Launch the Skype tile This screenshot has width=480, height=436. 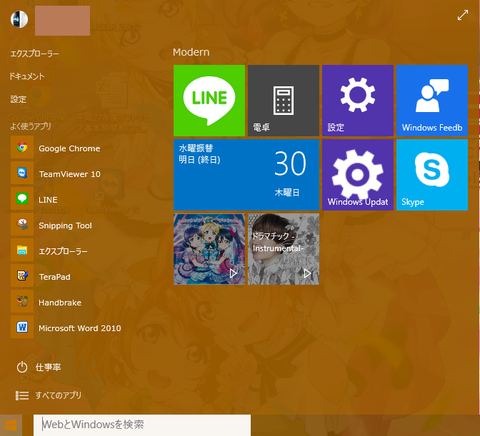tap(432, 175)
